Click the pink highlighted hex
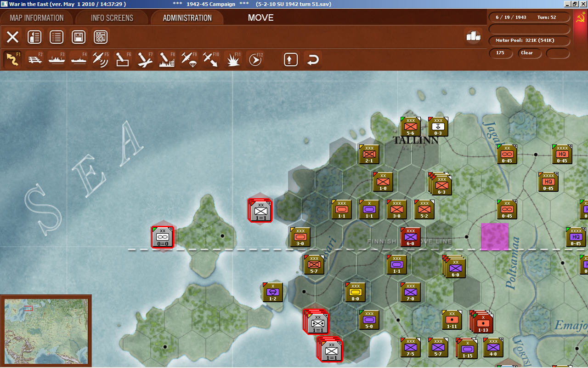Image resolution: width=588 pixels, height=368 pixels. pyautogui.click(x=494, y=237)
